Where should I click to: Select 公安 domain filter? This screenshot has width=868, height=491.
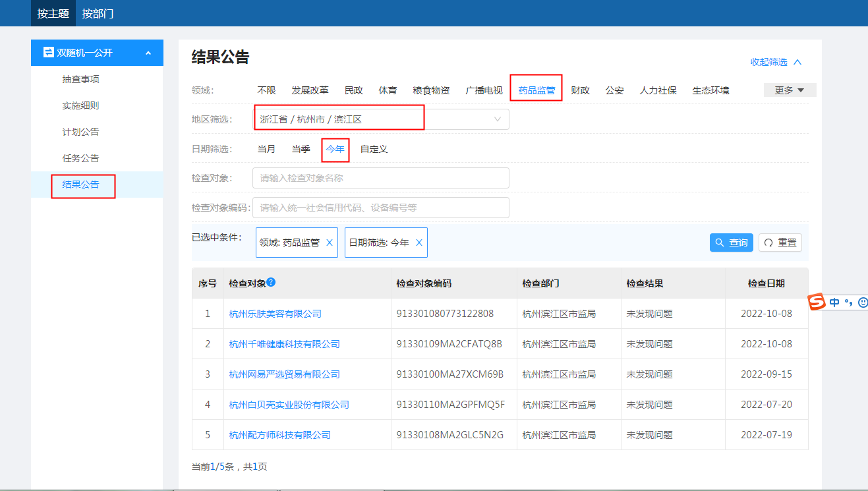point(614,90)
